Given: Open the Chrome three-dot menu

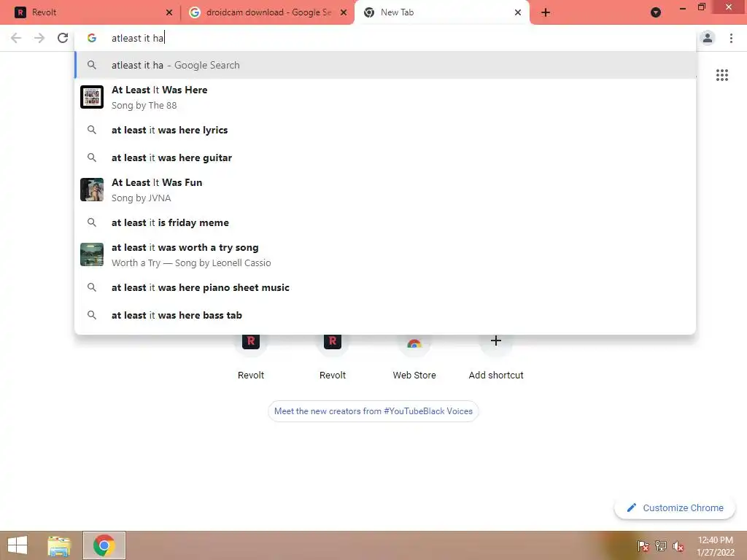Looking at the screenshot, I should [731, 38].
